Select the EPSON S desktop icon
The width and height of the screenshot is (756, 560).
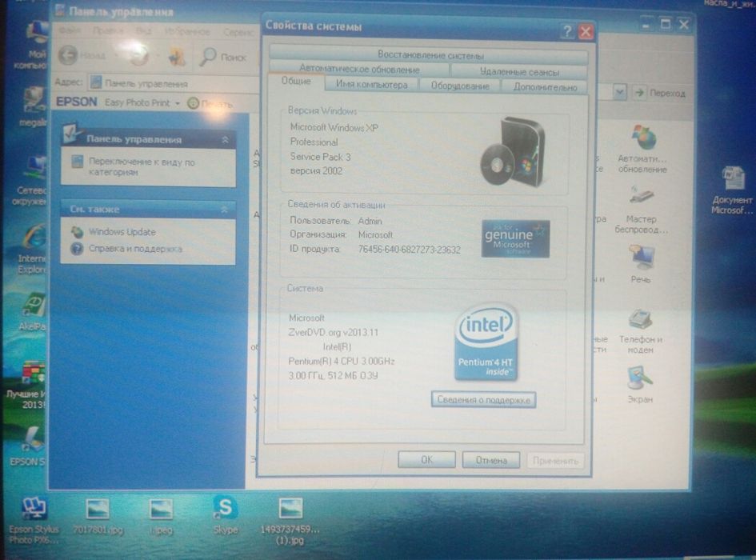[29, 446]
